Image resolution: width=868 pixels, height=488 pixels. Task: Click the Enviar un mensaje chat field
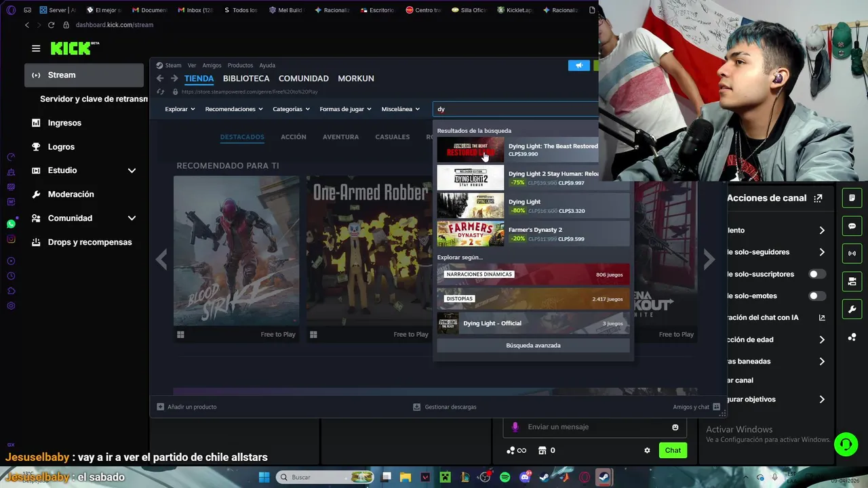click(594, 427)
